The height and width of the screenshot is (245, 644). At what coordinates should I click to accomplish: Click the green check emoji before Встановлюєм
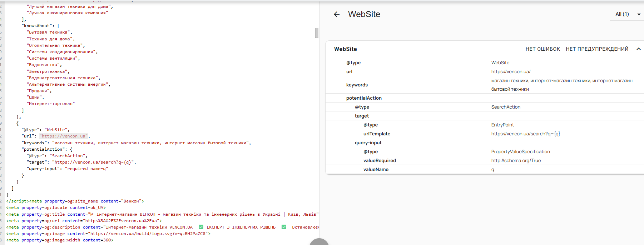(284, 227)
